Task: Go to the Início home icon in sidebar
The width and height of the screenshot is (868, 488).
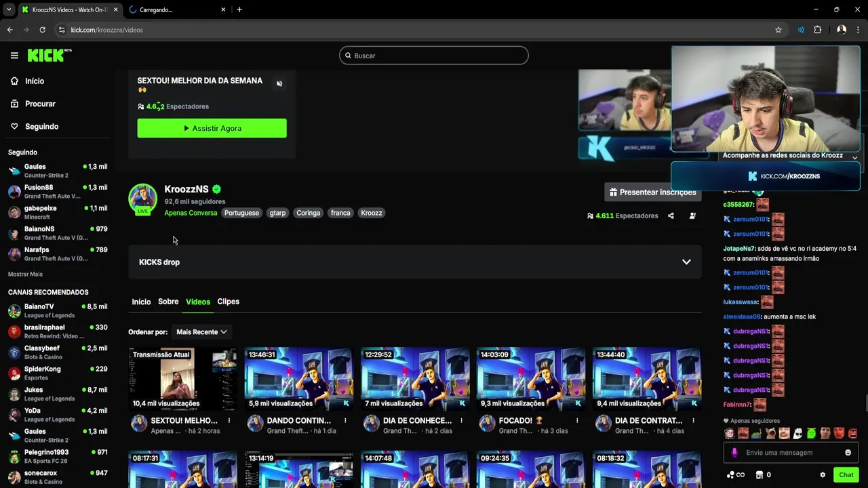Action: tap(14, 81)
